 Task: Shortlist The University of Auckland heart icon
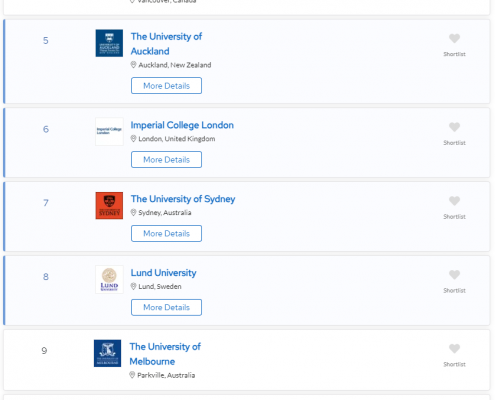[454, 38]
